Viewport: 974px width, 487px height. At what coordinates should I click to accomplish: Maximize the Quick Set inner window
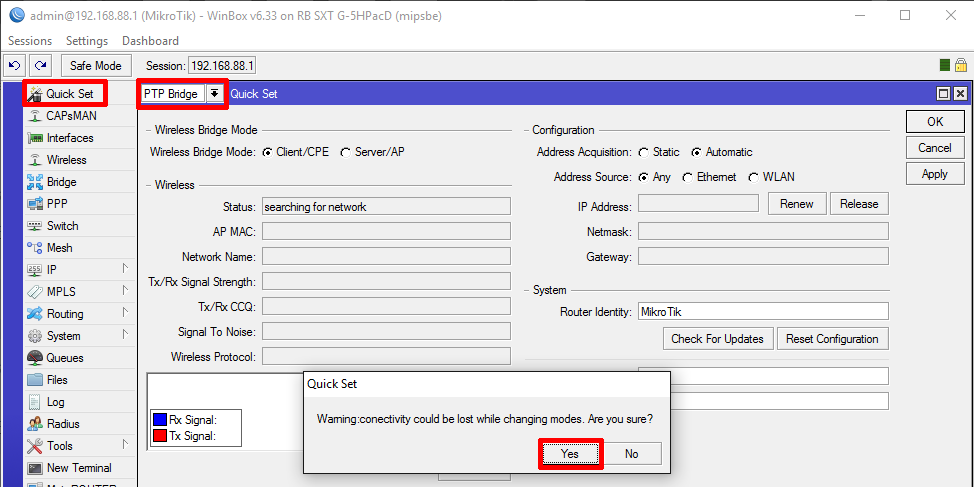click(944, 94)
